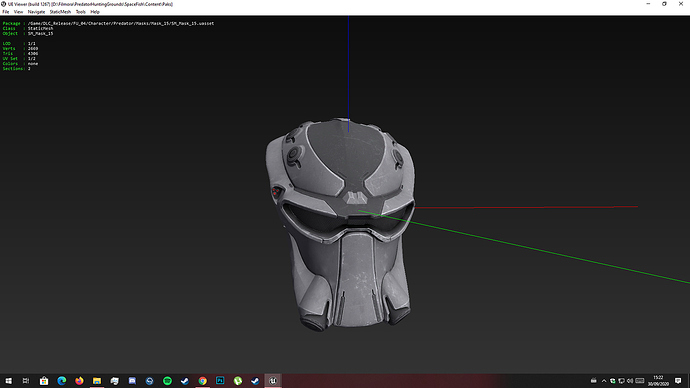Open the volume control in the tray
Screen dimensions: 690x388
pyautogui.click(x=630, y=381)
